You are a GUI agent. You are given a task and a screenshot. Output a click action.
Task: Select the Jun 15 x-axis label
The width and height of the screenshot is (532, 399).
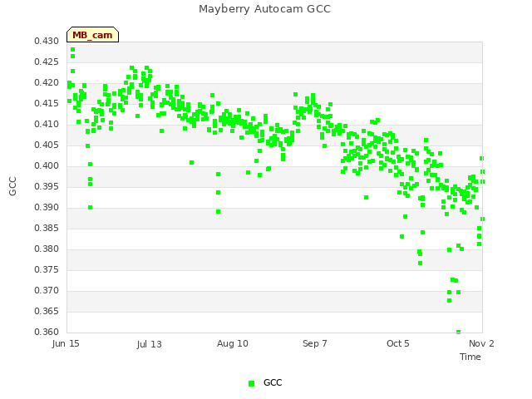pos(66,343)
